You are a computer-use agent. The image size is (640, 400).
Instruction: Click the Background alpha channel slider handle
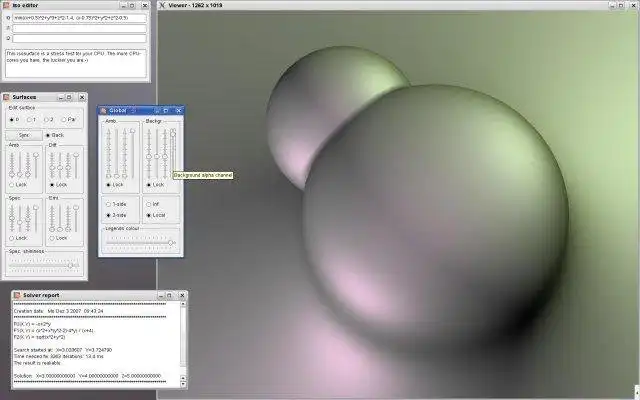tap(173, 133)
